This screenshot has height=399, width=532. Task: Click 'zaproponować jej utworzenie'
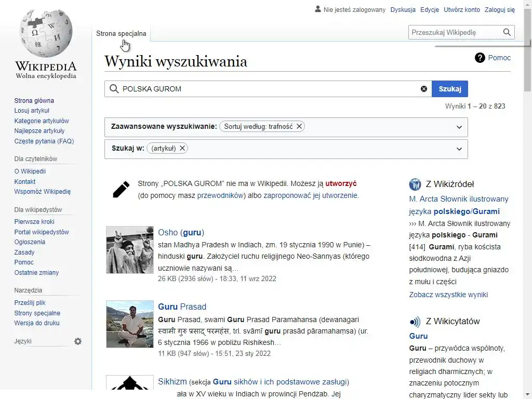point(311,195)
